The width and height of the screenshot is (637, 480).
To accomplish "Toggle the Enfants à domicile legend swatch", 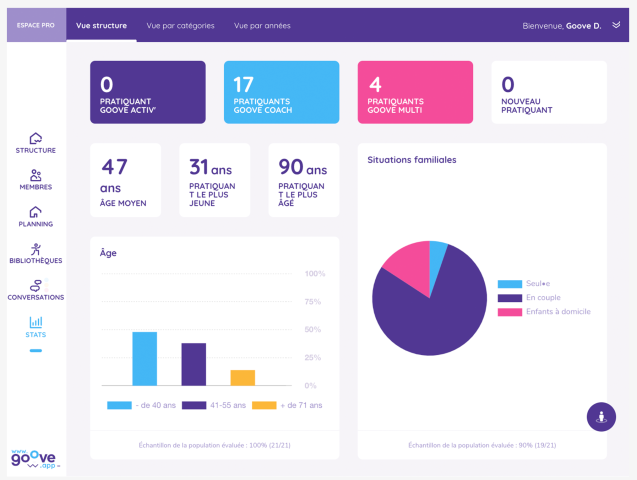I will coord(510,312).
